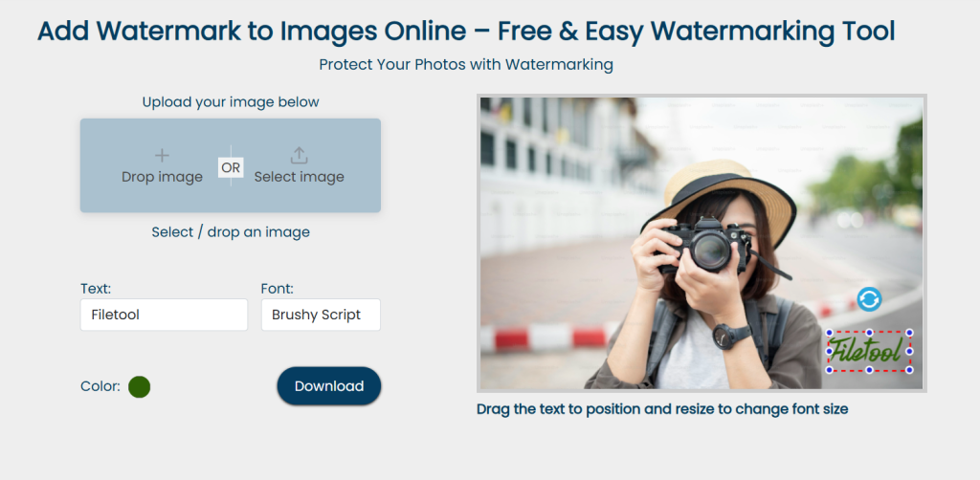Click the blue rotate watermark icon
The height and width of the screenshot is (480, 980).
869,299
